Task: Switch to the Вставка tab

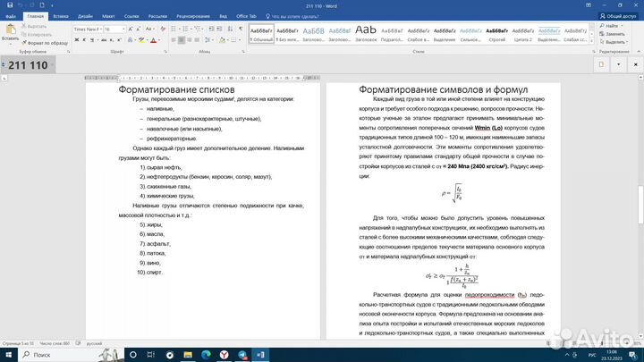Action: [61, 16]
